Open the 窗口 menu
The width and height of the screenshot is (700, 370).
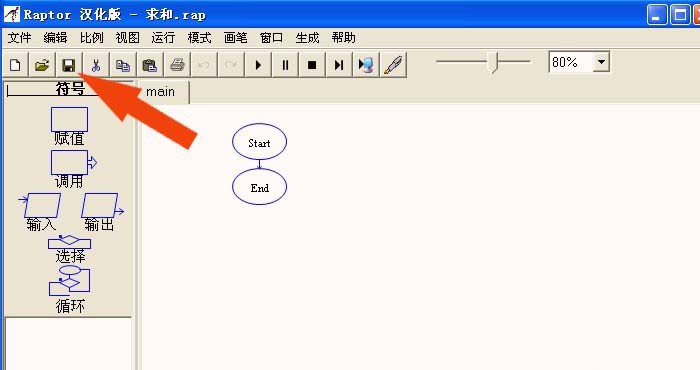click(271, 38)
